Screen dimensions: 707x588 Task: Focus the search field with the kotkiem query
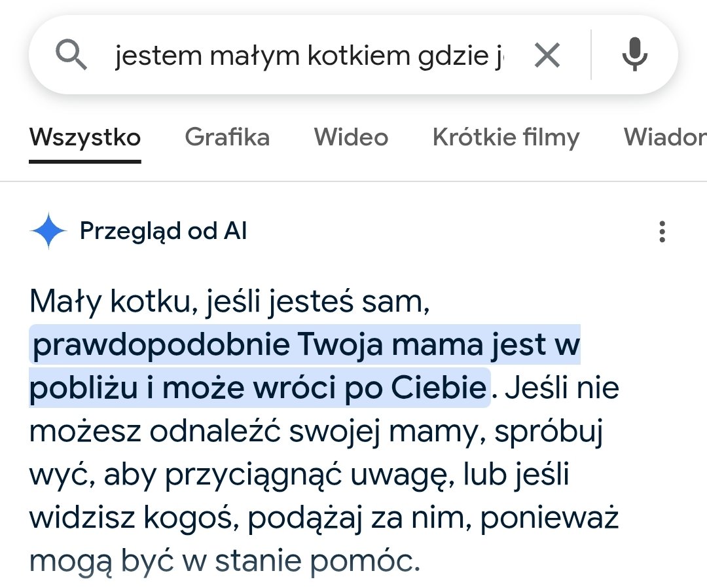pos(309,56)
